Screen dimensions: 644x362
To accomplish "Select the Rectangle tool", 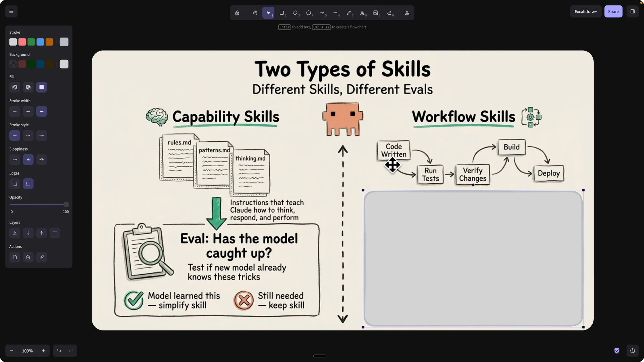I will pos(282,13).
